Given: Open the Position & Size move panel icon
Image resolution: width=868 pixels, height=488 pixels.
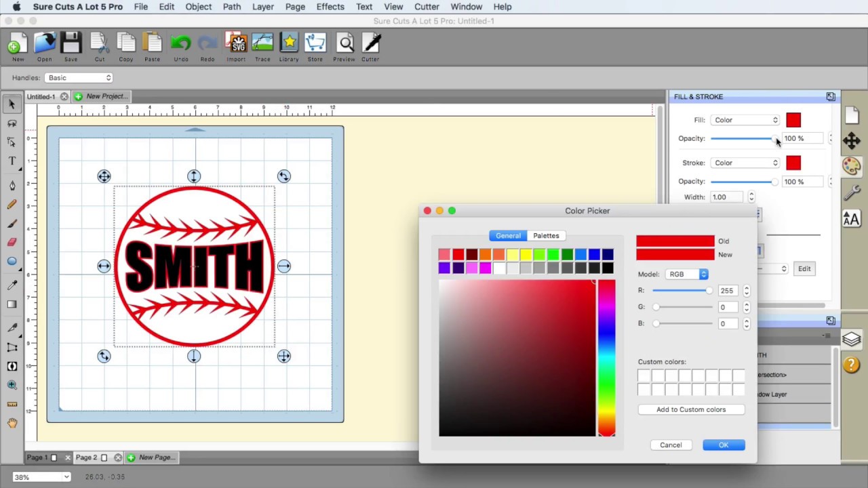Looking at the screenshot, I should point(852,140).
